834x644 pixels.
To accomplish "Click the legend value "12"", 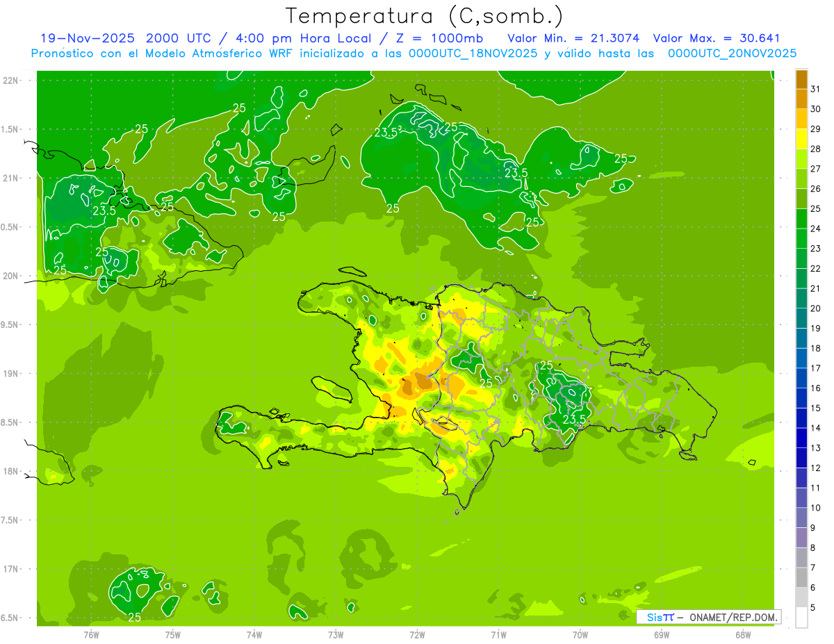I will pos(816,468).
